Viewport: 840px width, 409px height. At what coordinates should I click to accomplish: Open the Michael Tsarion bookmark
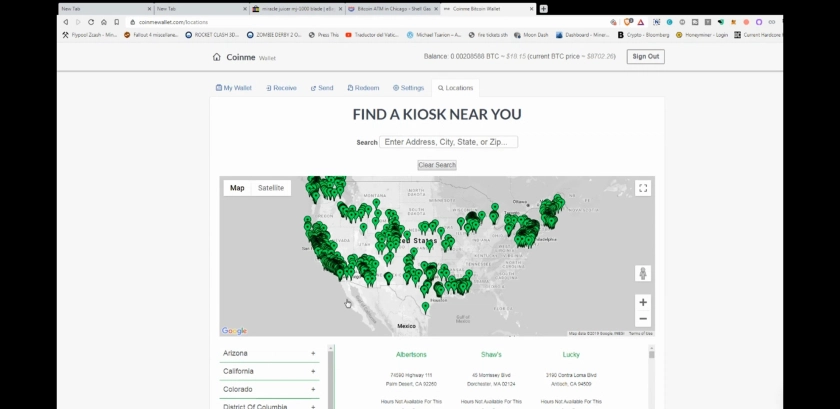point(434,35)
